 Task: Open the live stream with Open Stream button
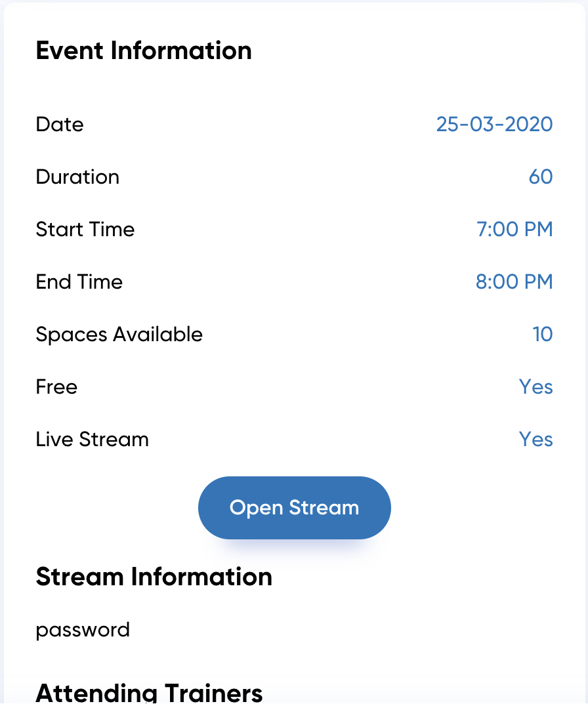pos(295,507)
